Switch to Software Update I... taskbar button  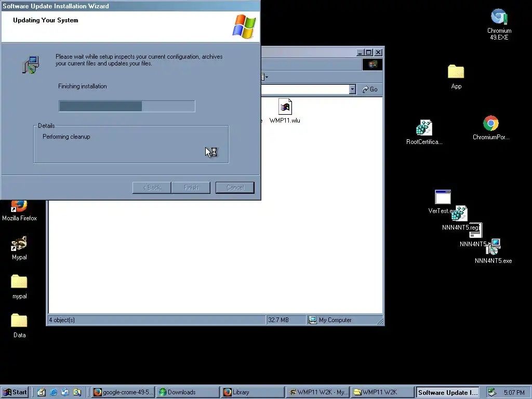pos(447,392)
